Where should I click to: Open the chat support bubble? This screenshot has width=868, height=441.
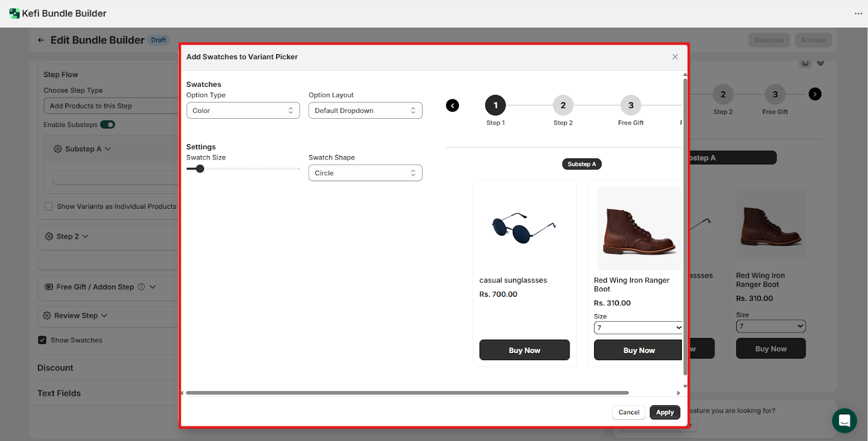(844, 420)
